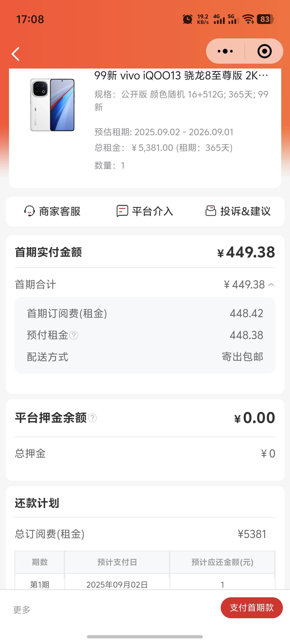Screen dimensions: 290x644
Task: Tap the 总押金 row
Action: (x=145, y=454)
